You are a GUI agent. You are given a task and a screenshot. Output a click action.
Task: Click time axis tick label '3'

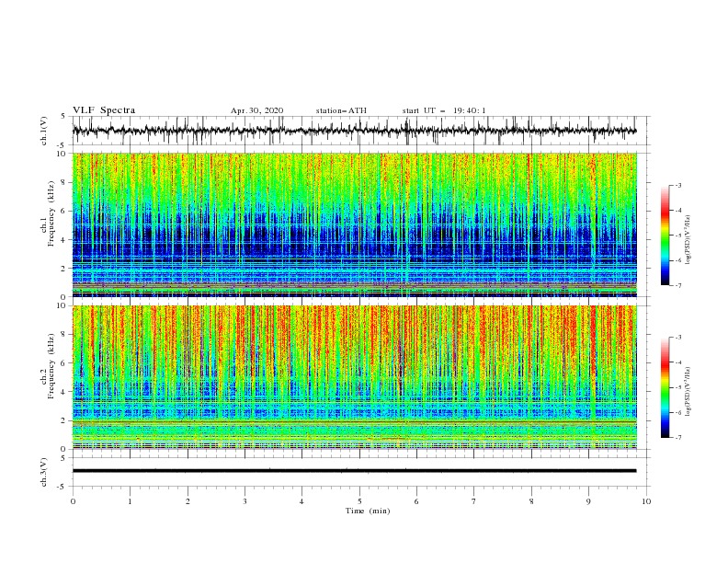245,501
